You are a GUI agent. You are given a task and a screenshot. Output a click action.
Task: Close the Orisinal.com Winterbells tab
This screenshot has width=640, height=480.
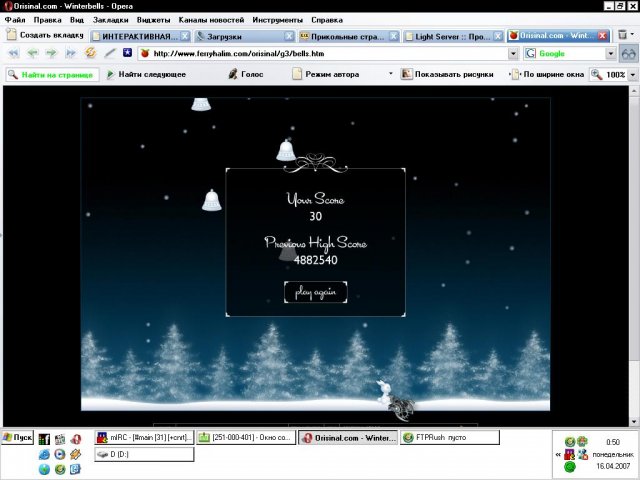tap(602, 36)
